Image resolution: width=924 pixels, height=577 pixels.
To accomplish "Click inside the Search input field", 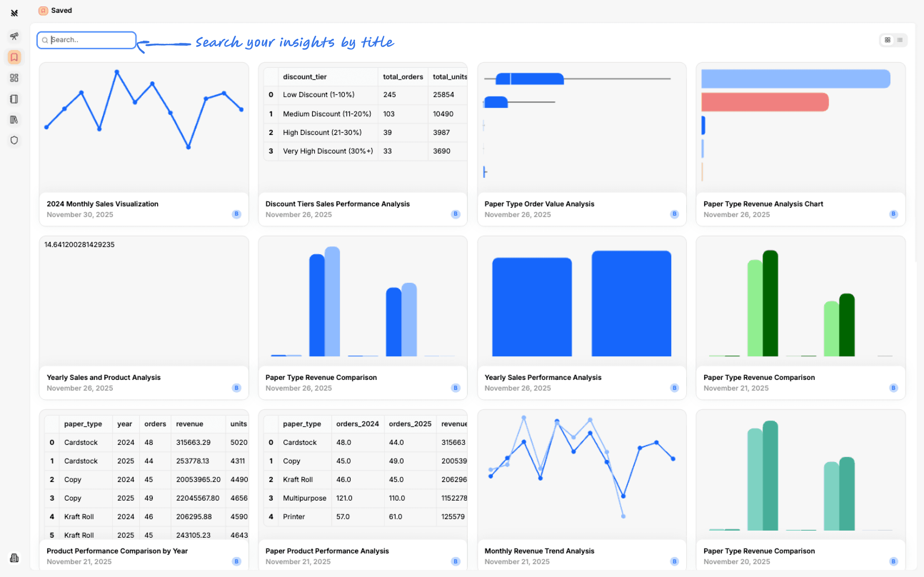I will click(x=86, y=40).
